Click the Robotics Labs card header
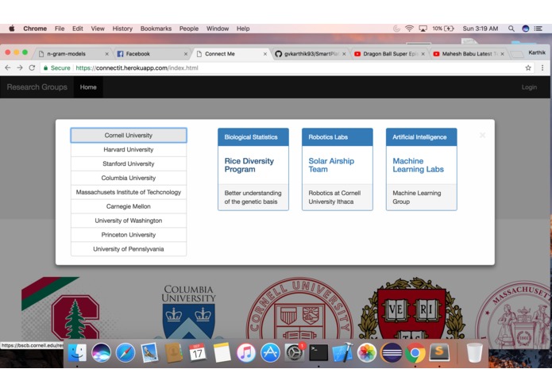 tap(338, 137)
